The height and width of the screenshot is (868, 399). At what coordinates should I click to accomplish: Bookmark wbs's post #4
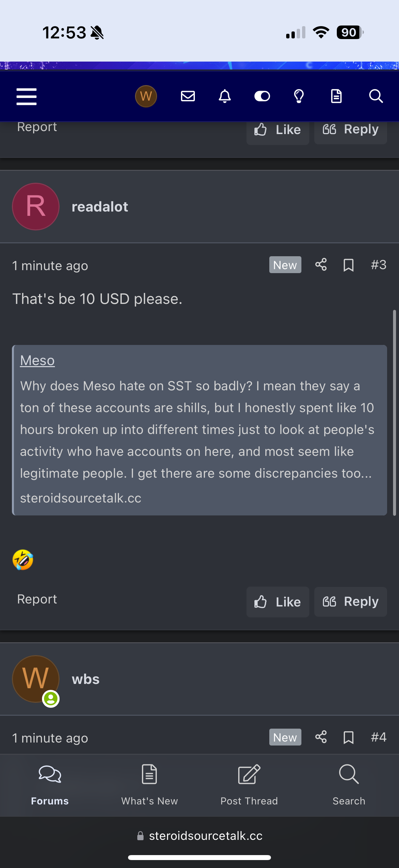pos(348,738)
